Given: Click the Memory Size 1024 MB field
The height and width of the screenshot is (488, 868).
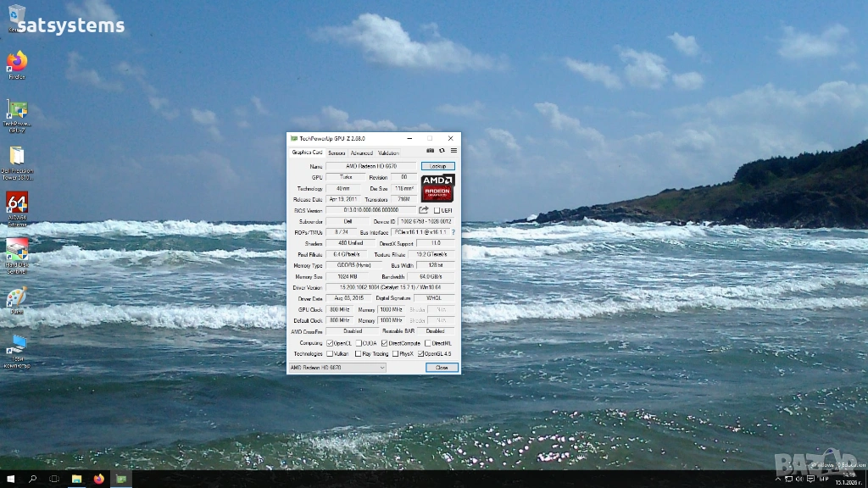Looking at the screenshot, I should [x=348, y=276].
